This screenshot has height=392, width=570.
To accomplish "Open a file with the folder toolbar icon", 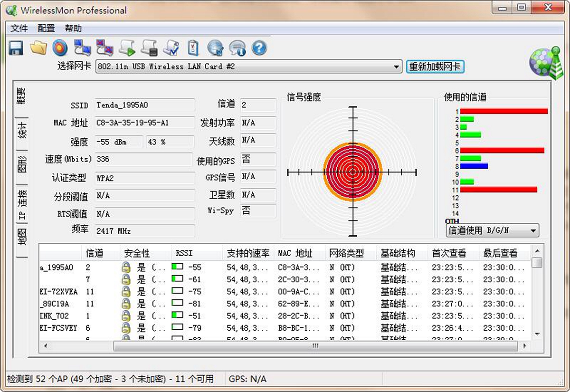I will pyautogui.click(x=38, y=48).
